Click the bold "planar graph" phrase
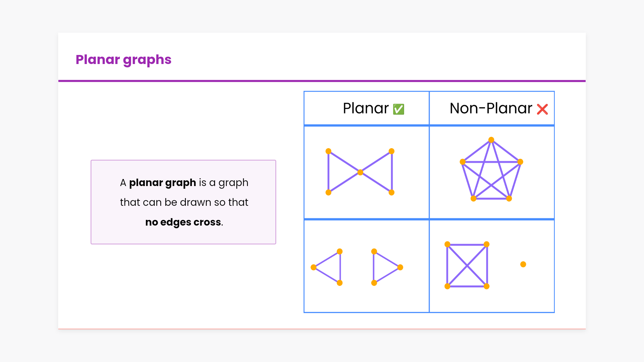Image resolution: width=644 pixels, height=362 pixels. pyautogui.click(x=162, y=183)
